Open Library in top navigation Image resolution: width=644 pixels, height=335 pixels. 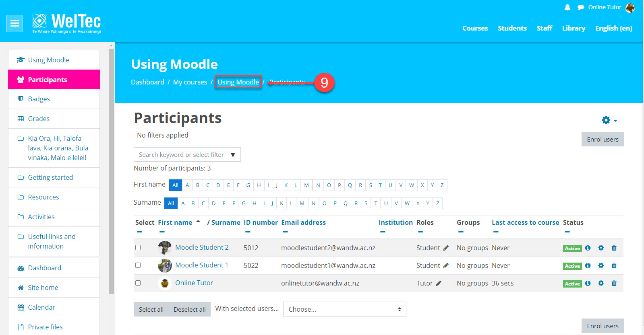(574, 28)
